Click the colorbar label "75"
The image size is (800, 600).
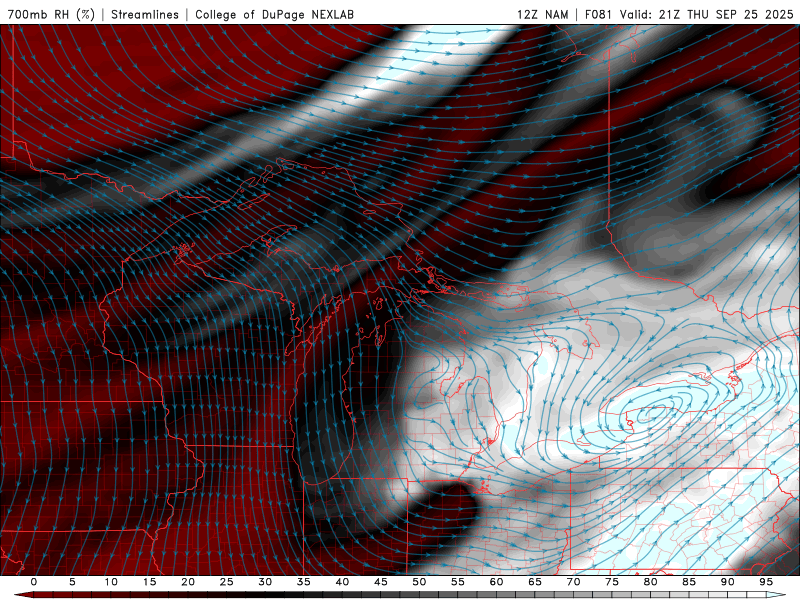(x=612, y=582)
